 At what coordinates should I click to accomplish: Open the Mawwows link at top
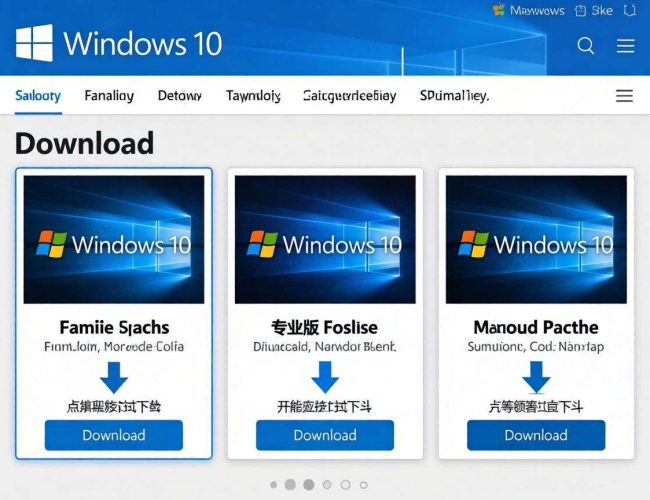[537, 10]
